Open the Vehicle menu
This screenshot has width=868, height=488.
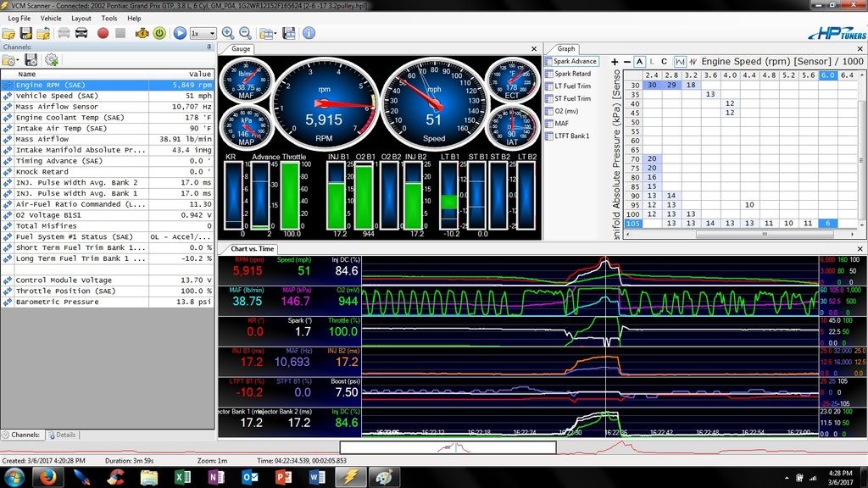click(x=51, y=19)
